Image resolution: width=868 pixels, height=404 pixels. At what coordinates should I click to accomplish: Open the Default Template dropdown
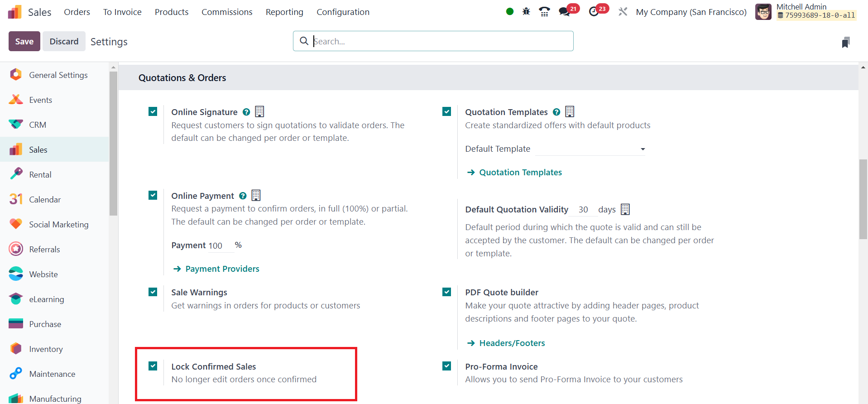click(590, 149)
